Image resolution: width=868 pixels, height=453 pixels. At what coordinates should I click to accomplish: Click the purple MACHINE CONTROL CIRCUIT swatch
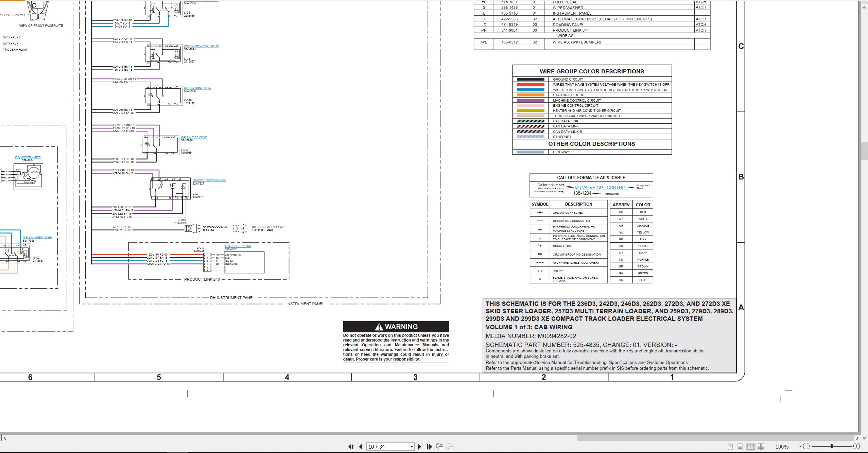(531, 100)
